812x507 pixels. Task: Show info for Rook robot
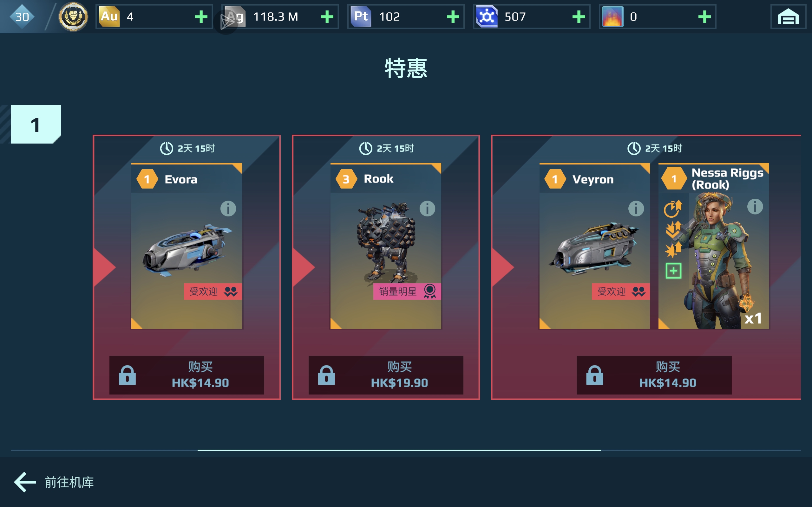pos(427,209)
